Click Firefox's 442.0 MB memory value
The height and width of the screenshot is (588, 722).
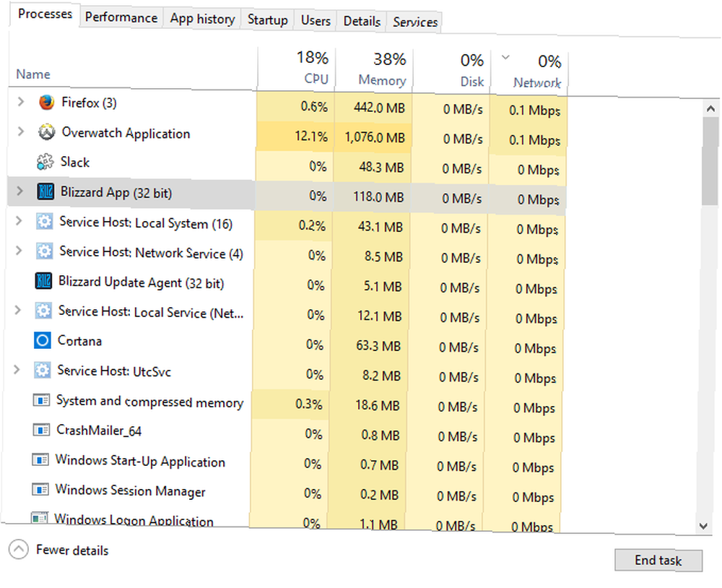[x=380, y=108]
